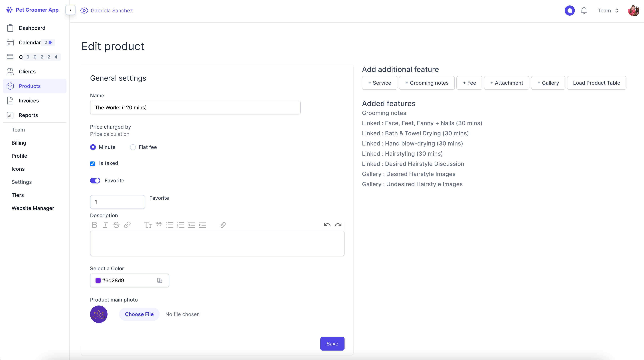This screenshot has width=644, height=360.
Task: Toggle strikethrough in description editor
Action: 116,225
